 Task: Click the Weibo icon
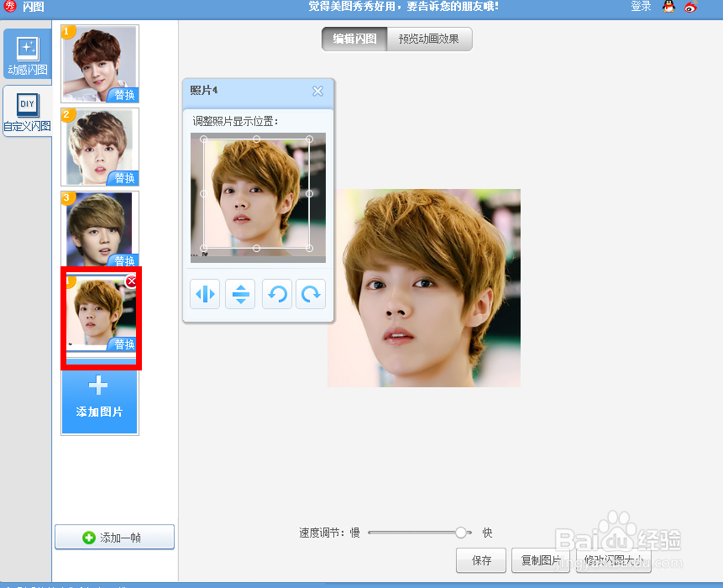(x=691, y=7)
